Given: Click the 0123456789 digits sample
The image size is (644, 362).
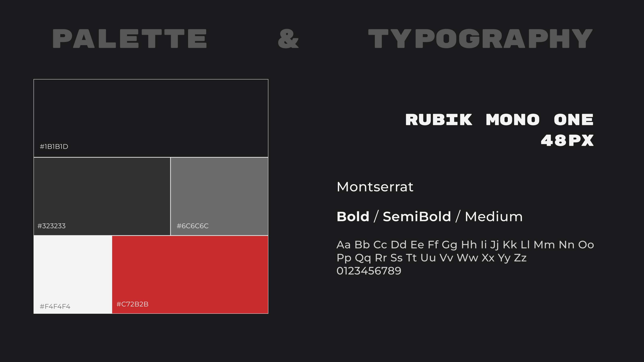Looking at the screenshot, I should (369, 271).
